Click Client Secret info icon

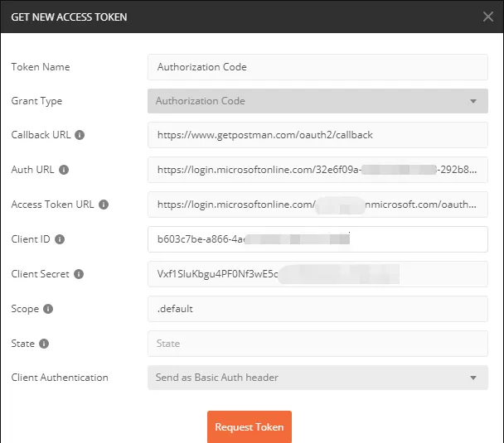[x=79, y=274]
